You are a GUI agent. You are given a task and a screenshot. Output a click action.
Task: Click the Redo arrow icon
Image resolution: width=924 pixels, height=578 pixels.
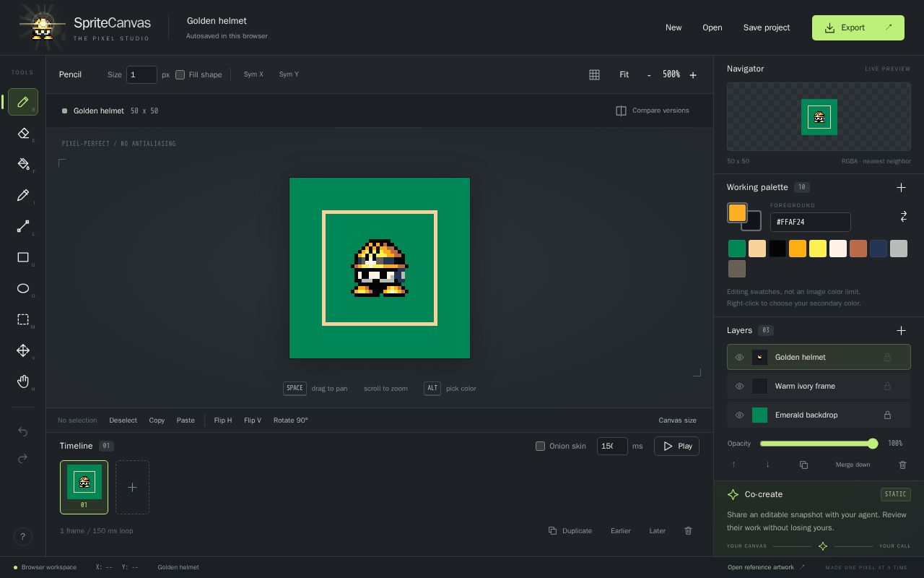tap(23, 458)
